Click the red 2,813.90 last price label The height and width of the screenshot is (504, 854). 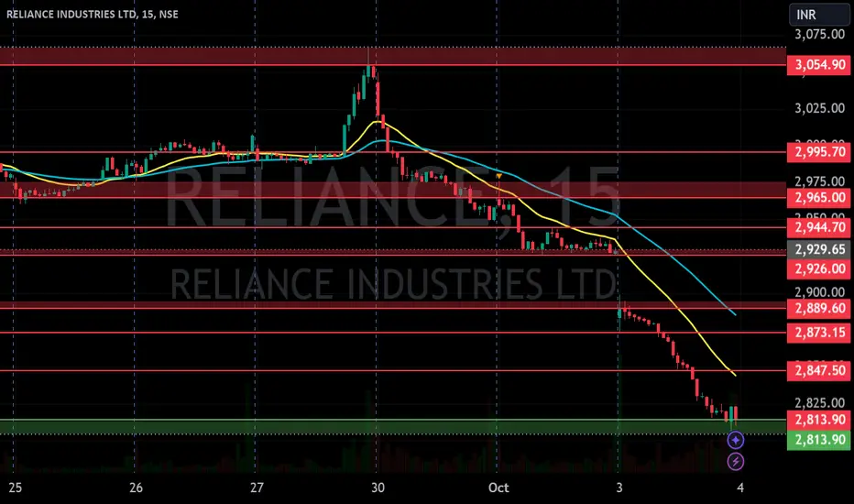[x=818, y=420]
